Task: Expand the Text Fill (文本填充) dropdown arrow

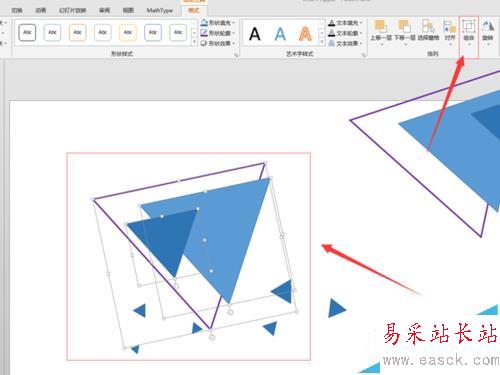Action: click(361, 23)
